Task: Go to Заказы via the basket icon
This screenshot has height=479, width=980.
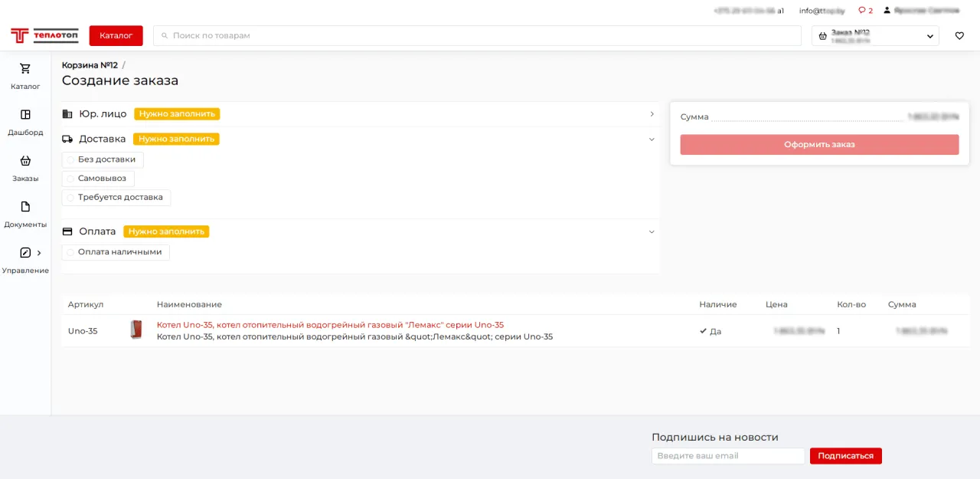Action: coord(25,161)
